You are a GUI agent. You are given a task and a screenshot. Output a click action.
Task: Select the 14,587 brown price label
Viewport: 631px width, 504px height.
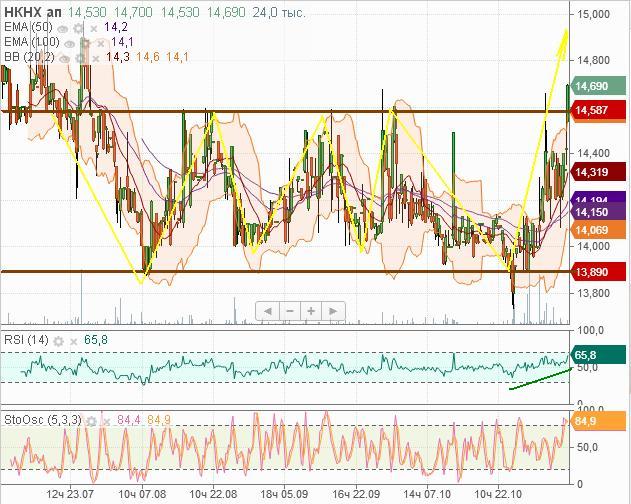click(592, 110)
